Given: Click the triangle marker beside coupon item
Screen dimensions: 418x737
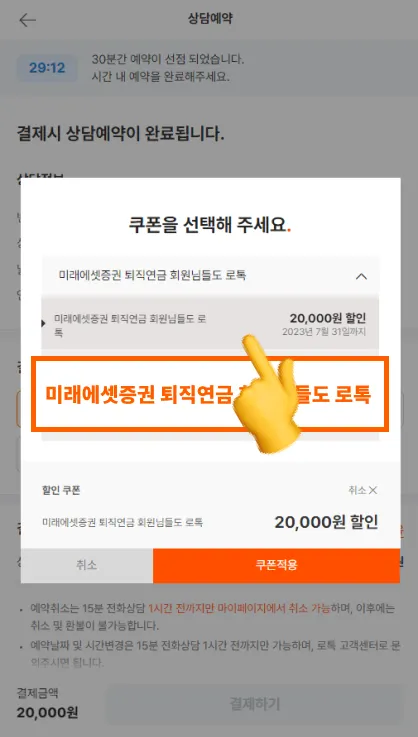Looking at the screenshot, I should tap(43, 323).
